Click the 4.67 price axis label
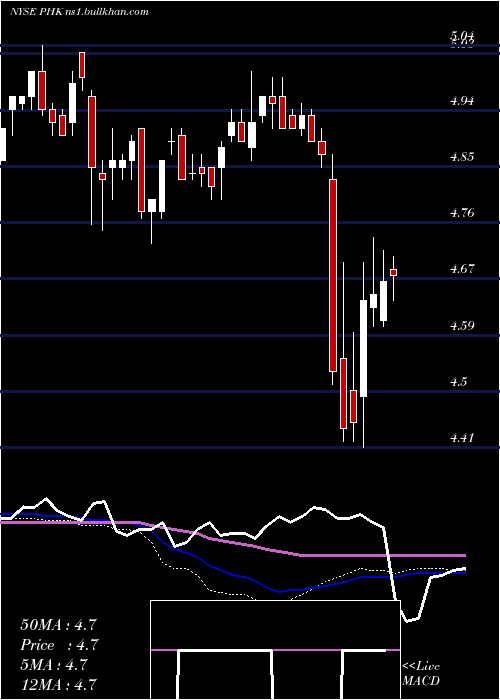This screenshot has height=700, width=500. coord(462,269)
